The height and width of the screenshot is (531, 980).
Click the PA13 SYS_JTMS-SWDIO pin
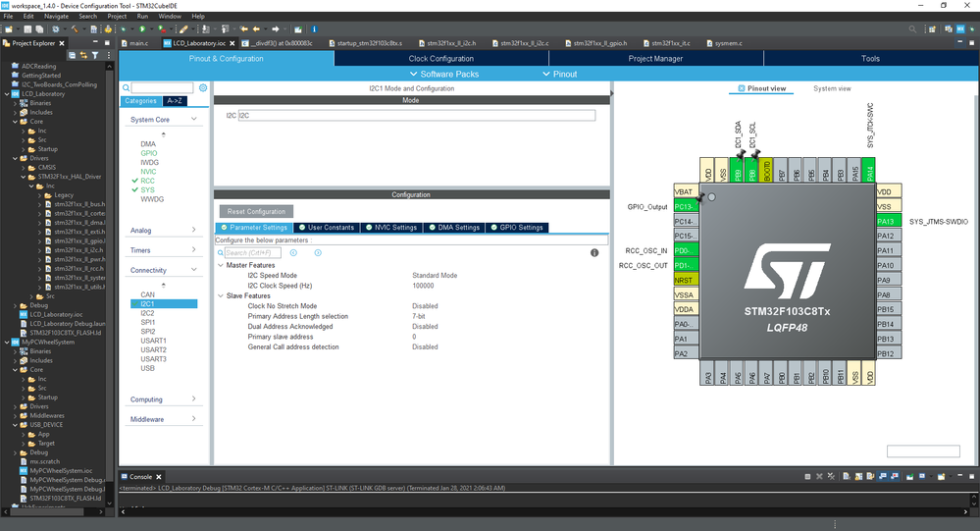(x=889, y=221)
